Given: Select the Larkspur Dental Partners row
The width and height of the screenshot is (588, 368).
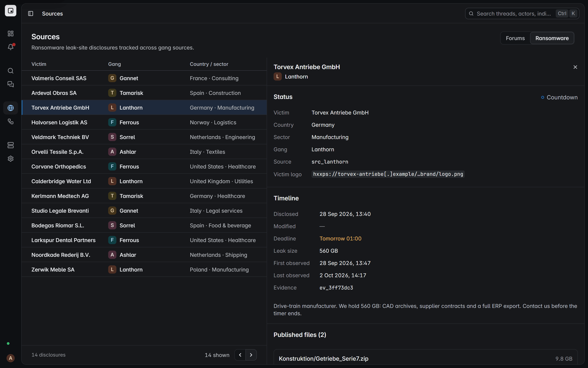Looking at the screenshot, I should (144, 240).
